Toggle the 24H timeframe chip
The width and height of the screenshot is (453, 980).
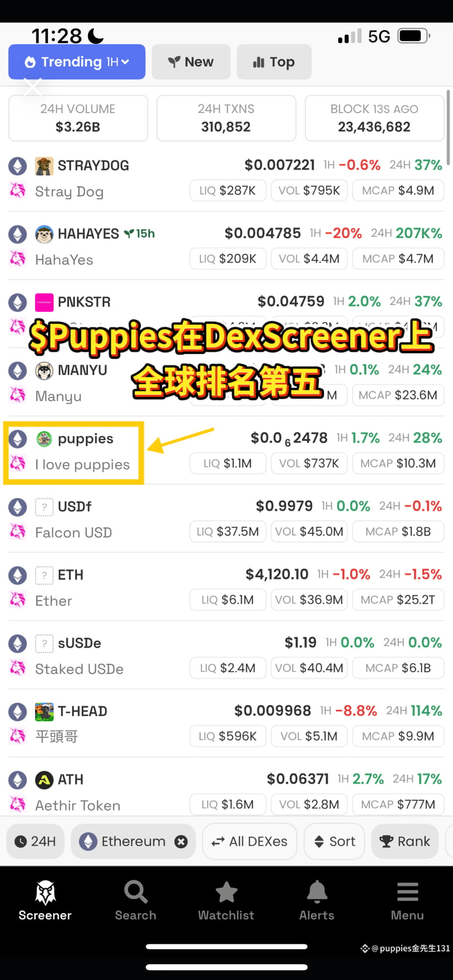tap(36, 841)
